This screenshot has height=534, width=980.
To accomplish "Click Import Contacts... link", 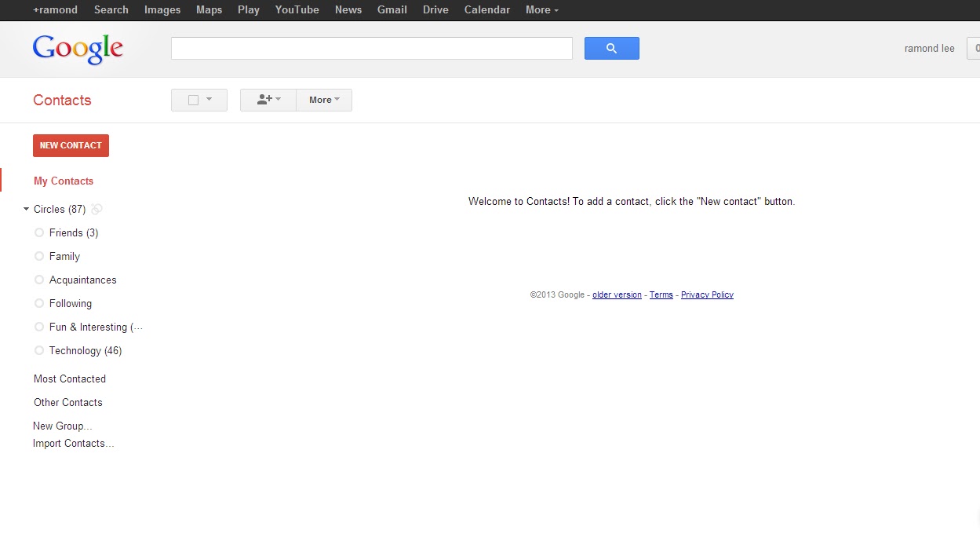I will point(74,444).
